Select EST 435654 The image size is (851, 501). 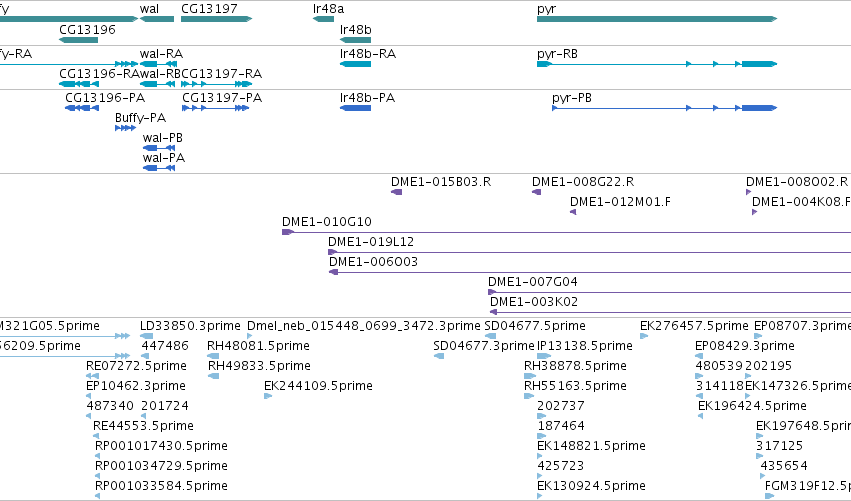[763, 476]
